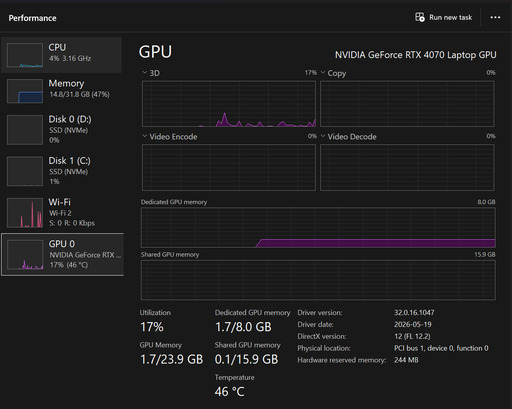Click the Driver version: label
The image size is (512, 409).
pyautogui.click(x=320, y=313)
